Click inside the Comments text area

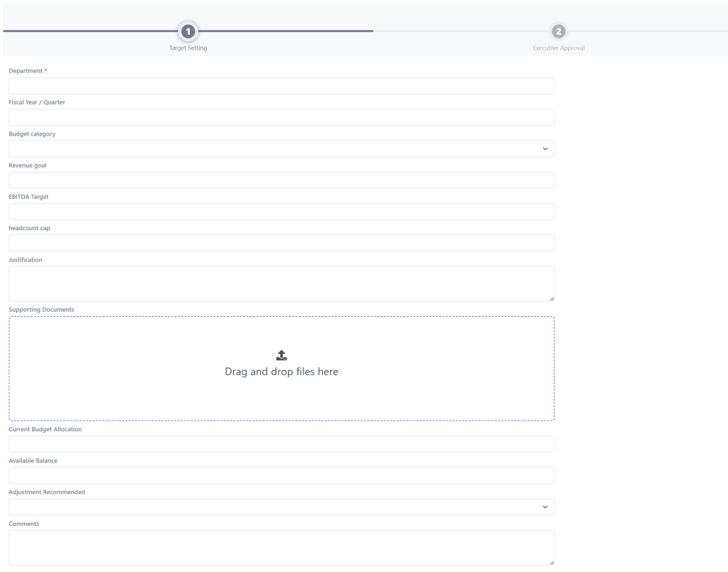pyautogui.click(x=282, y=547)
